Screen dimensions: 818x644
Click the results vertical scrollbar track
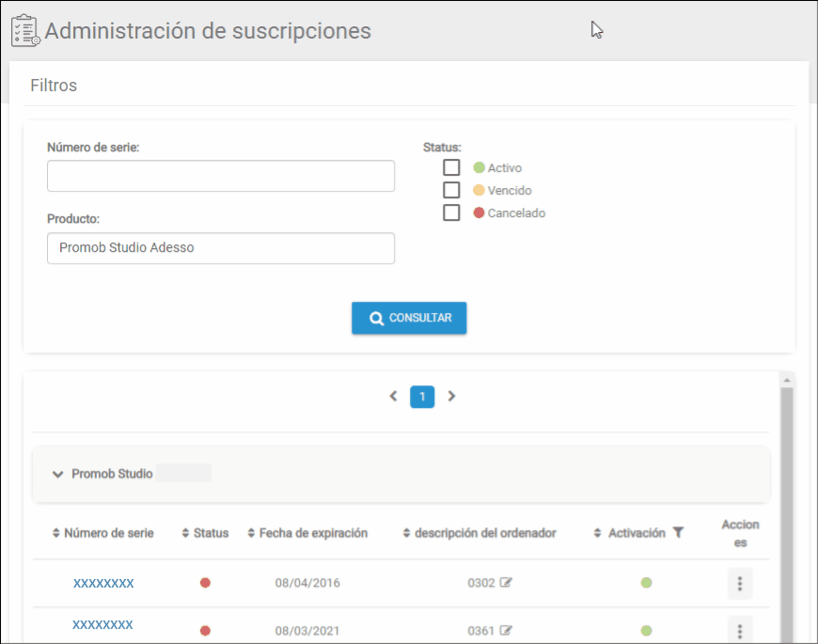coord(787,515)
